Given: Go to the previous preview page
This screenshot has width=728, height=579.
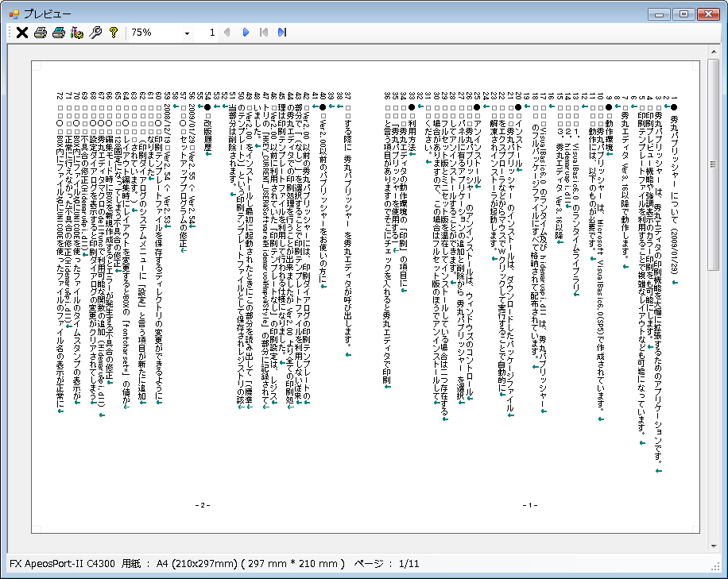Looking at the screenshot, I should point(228,33).
